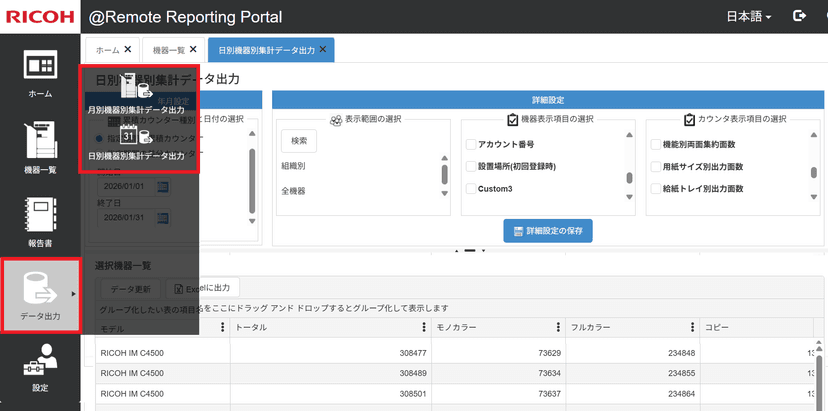Select the 日別機器別集計データ出力 tab
Screen dimensions: 828x411
267,50
